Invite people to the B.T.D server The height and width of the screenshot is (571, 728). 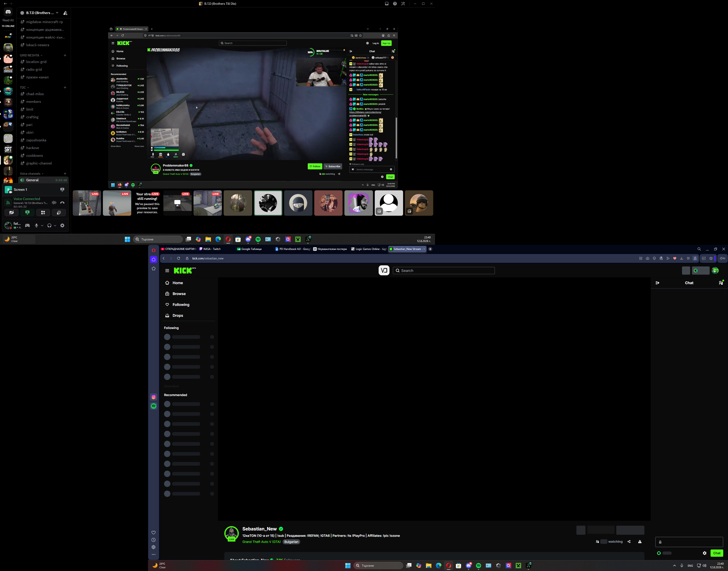pyautogui.click(x=65, y=13)
